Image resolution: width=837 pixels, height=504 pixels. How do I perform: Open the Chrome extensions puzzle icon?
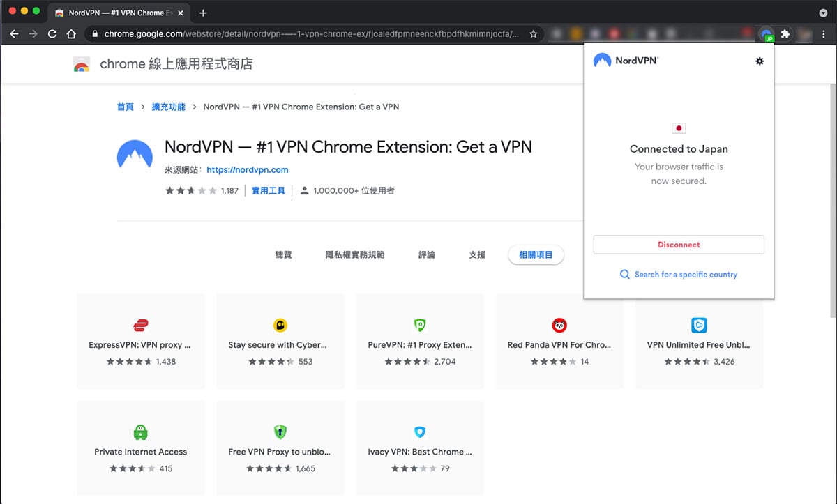(785, 33)
